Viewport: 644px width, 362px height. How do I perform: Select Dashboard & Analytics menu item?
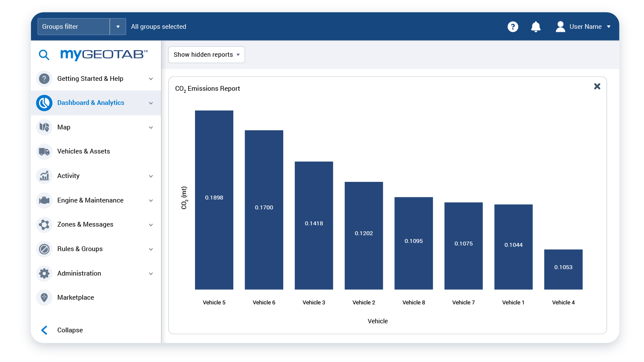[x=90, y=103]
